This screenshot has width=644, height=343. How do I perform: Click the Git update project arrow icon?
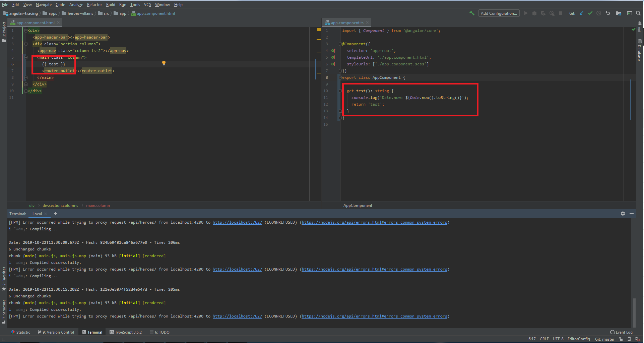pos(581,13)
